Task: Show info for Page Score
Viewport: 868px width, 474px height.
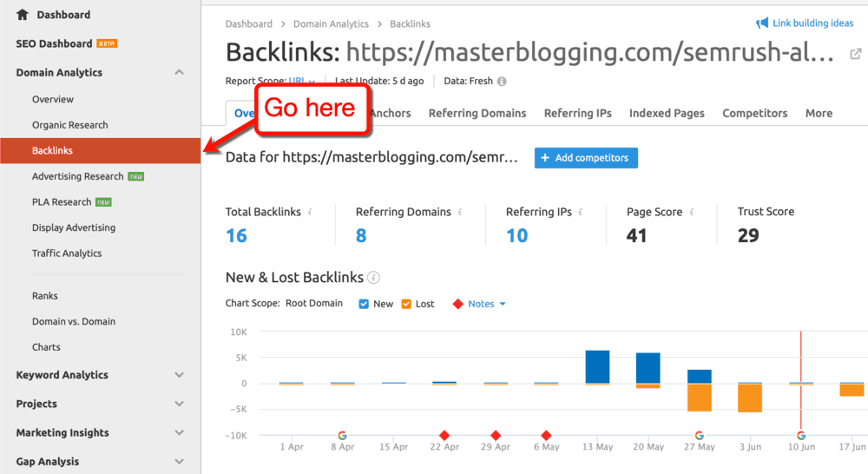Action: point(692,212)
